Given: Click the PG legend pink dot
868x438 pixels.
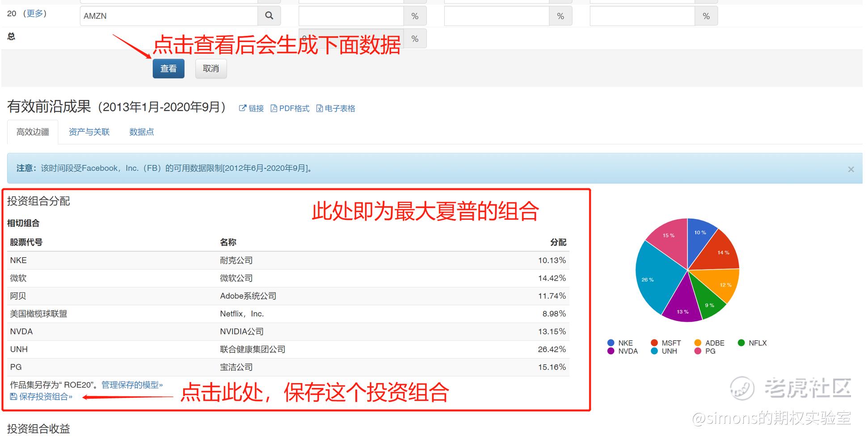Looking at the screenshot, I should tap(698, 351).
